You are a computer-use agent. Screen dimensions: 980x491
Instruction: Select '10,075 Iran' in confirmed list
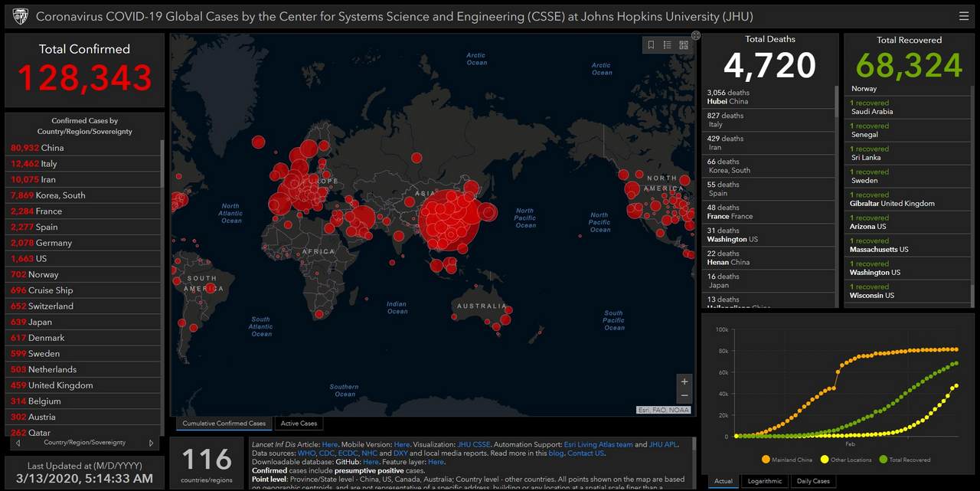[84, 179]
